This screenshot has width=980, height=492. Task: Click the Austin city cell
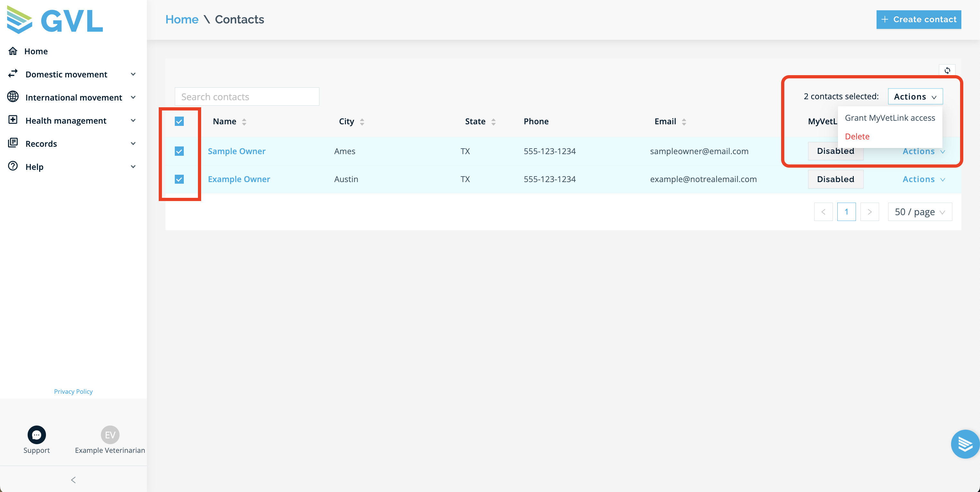coord(346,179)
